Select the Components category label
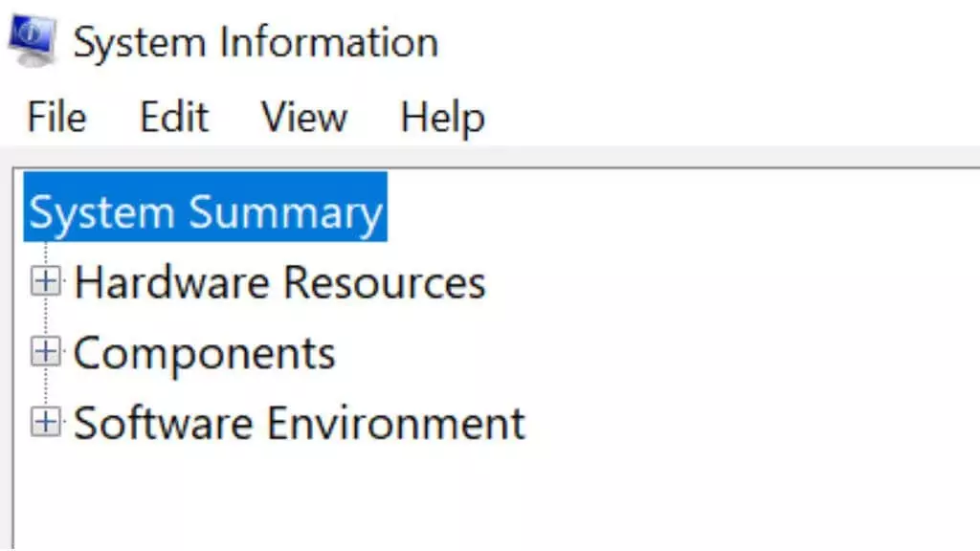 click(205, 354)
